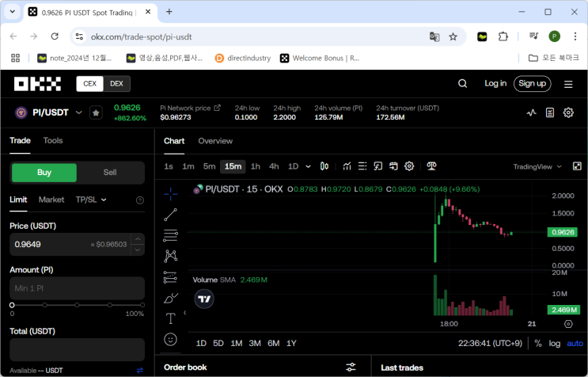Set chart range to 1M
Screen dimensions: 588x377
[x=237, y=343]
